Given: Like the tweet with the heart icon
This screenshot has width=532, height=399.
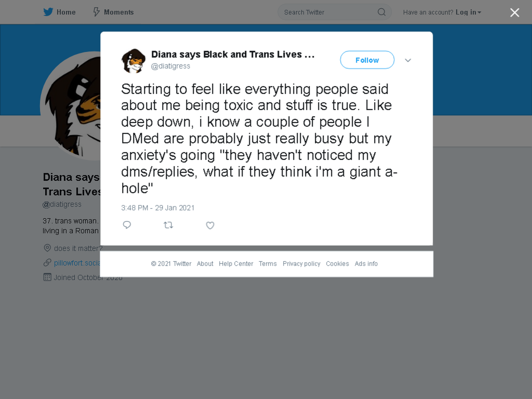Looking at the screenshot, I should (x=210, y=225).
